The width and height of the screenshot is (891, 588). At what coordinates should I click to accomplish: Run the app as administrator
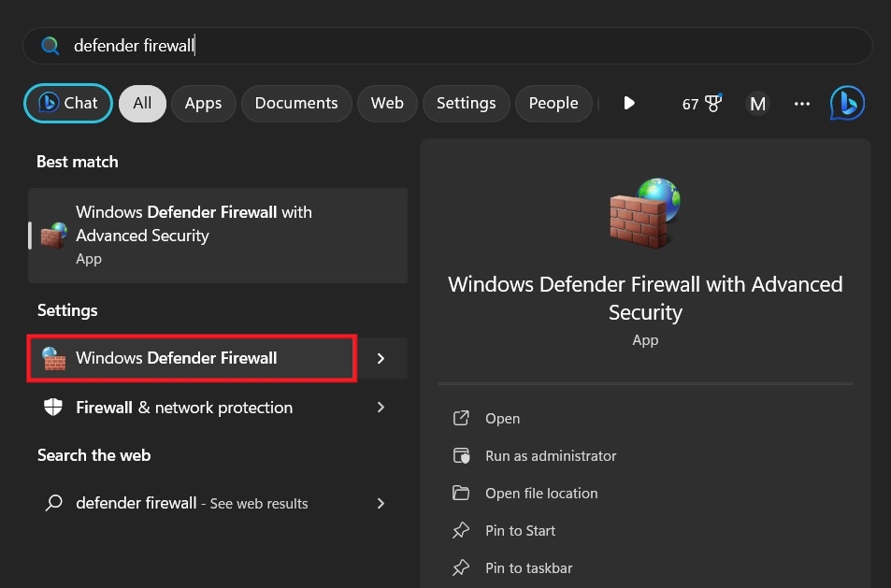coord(551,456)
